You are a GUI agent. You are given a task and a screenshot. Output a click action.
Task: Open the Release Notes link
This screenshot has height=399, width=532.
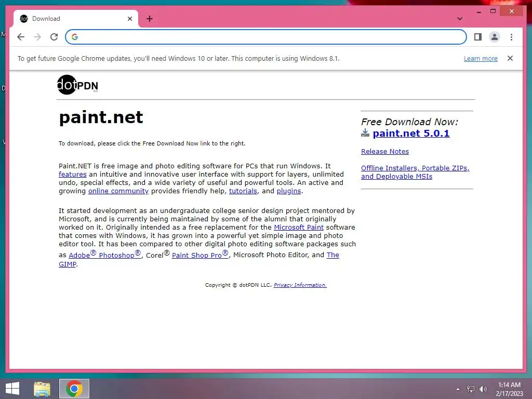click(x=385, y=152)
